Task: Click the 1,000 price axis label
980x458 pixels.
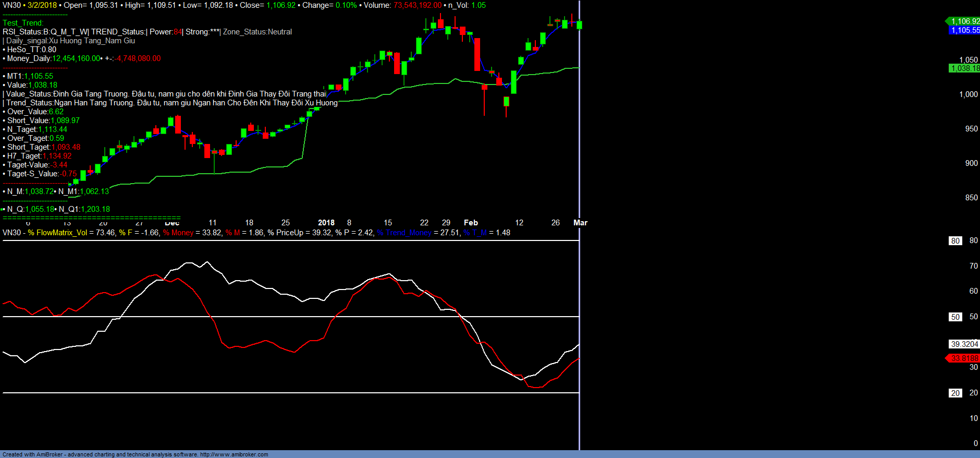Action: tap(968, 94)
